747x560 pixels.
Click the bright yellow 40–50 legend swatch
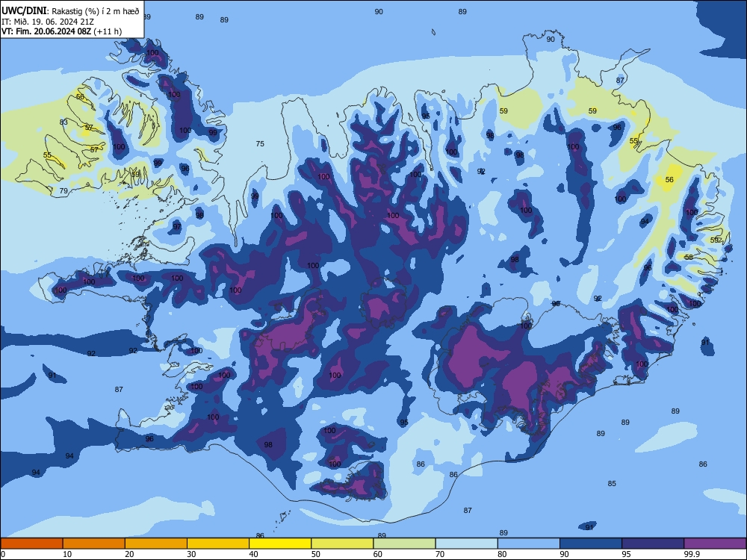pyautogui.click(x=280, y=544)
